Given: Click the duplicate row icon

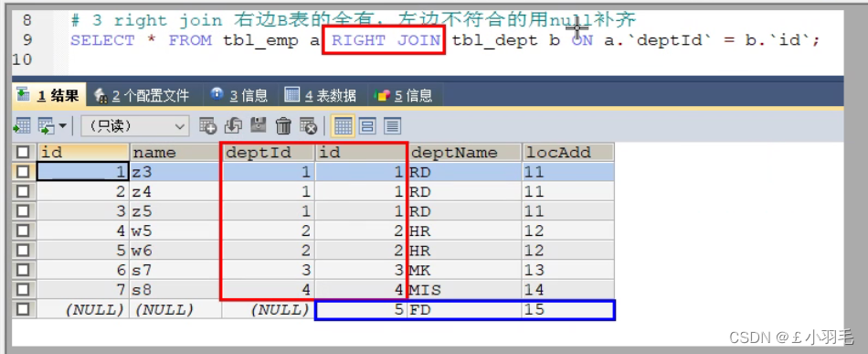Looking at the screenshot, I should tap(233, 126).
